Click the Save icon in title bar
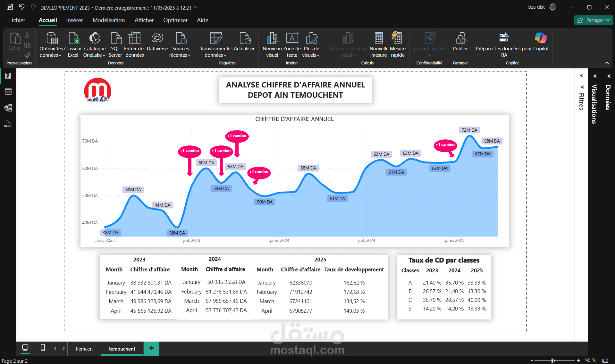The width and height of the screenshot is (615, 364). (x=10, y=7)
